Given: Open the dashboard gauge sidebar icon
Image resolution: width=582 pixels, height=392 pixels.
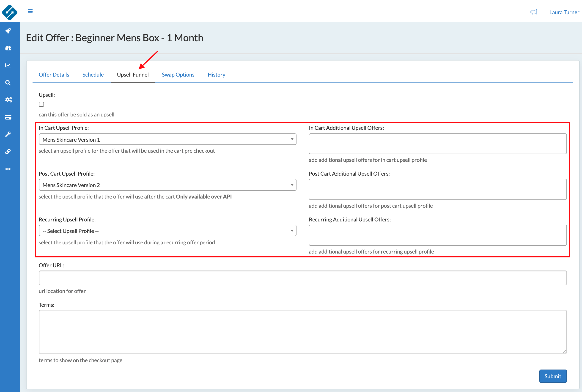Looking at the screenshot, I should 8,48.
